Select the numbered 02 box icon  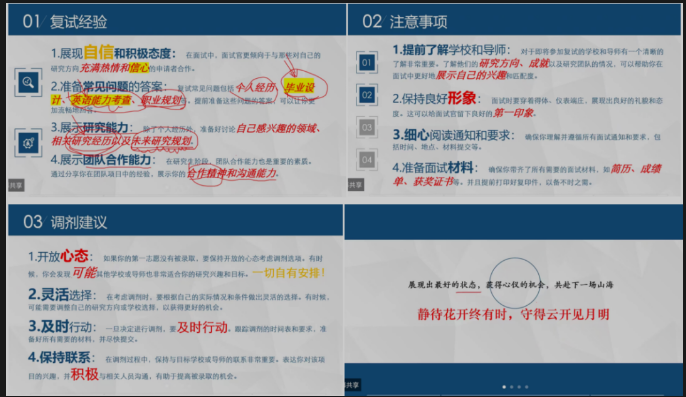click(367, 95)
